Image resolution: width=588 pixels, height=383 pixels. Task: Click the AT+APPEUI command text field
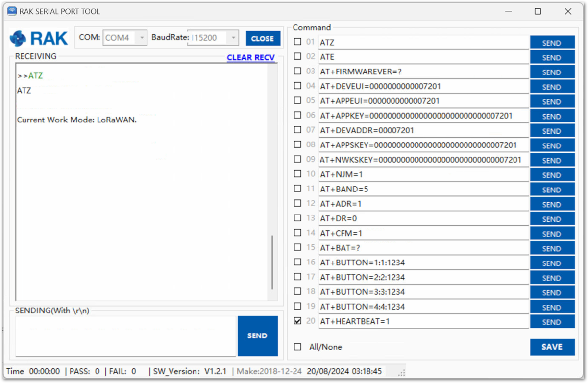[424, 101]
